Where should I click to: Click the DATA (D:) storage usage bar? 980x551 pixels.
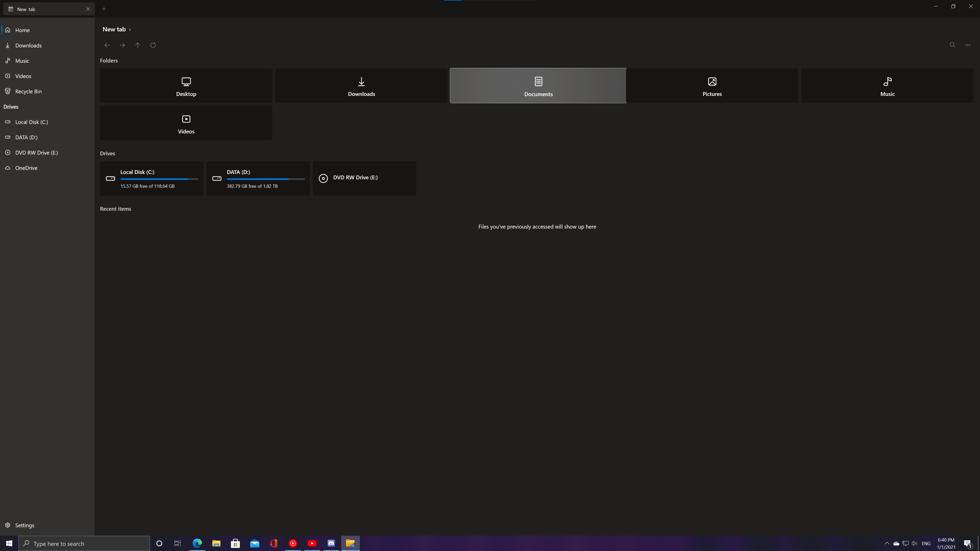pos(265,179)
